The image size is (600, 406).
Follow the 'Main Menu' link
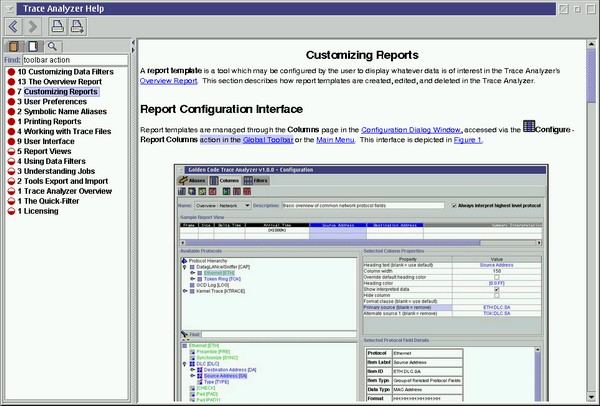(x=335, y=140)
